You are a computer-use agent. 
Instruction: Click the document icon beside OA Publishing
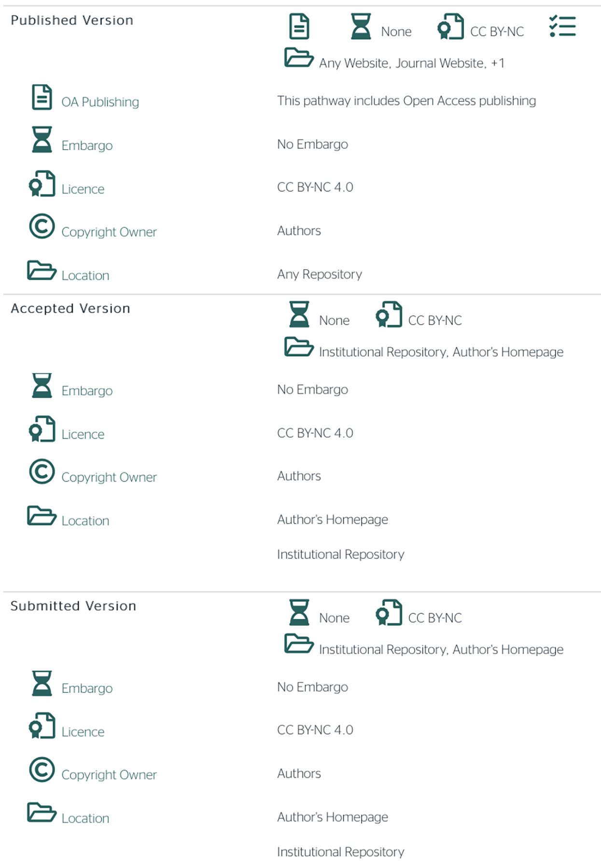[x=42, y=97]
